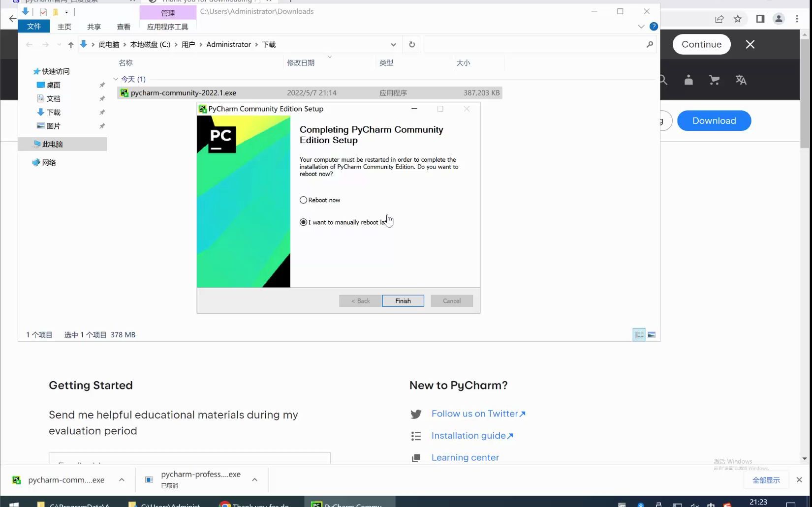Click Finish in PyCharm setup dialog
The height and width of the screenshot is (507, 812).
point(403,301)
